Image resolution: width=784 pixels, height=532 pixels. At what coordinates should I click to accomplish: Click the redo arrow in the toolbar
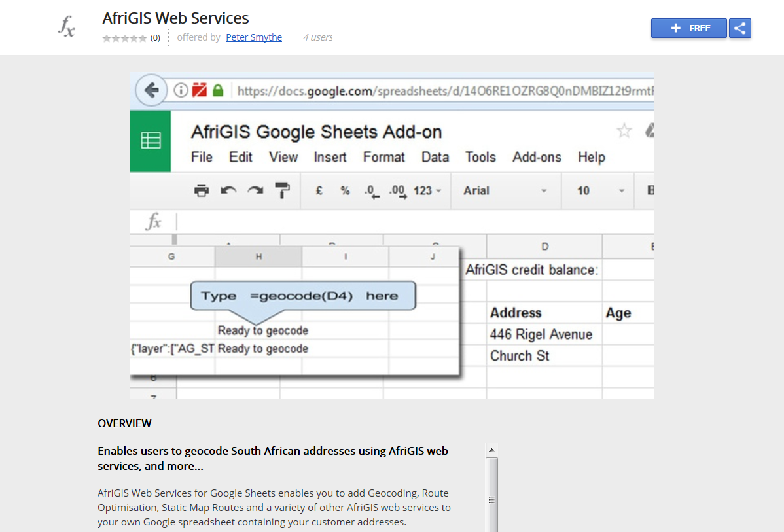(255, 190)
